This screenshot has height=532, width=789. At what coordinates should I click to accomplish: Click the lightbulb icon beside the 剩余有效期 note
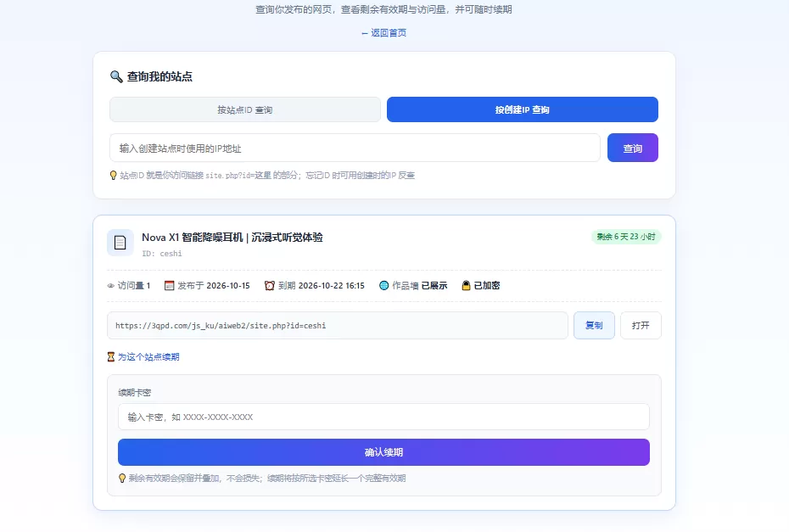pyautogui.click(x=122, y=479)
